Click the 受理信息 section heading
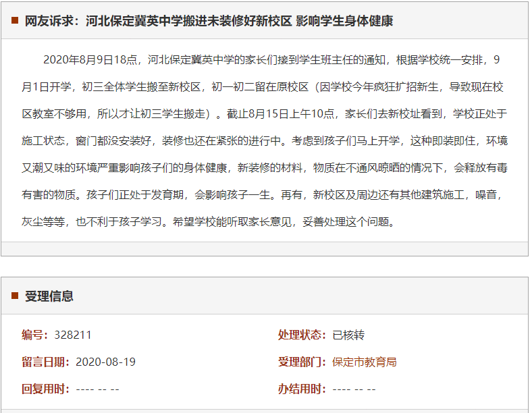The width and height of the screenshot is (532, 413). coord(49,296)
